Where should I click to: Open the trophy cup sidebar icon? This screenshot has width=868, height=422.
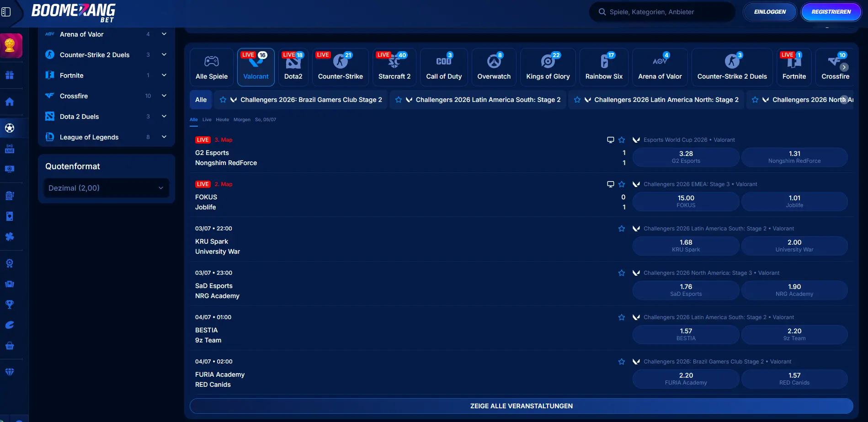(x=10, y=304)
